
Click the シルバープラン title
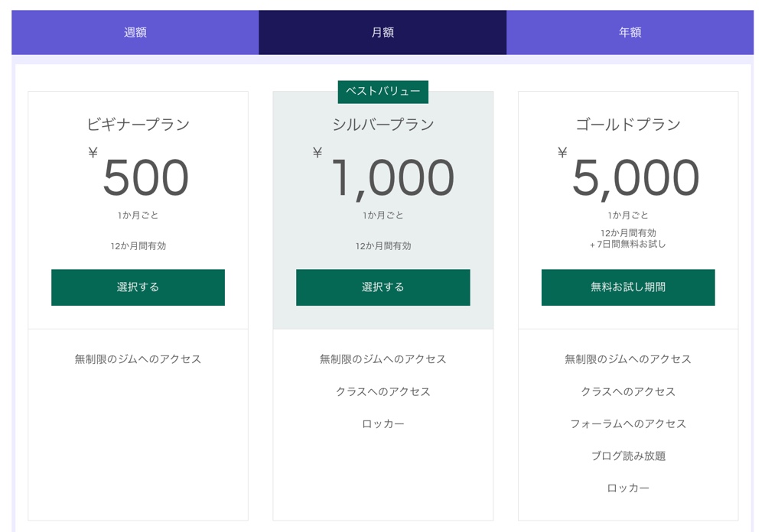click(x=382, y=123)
